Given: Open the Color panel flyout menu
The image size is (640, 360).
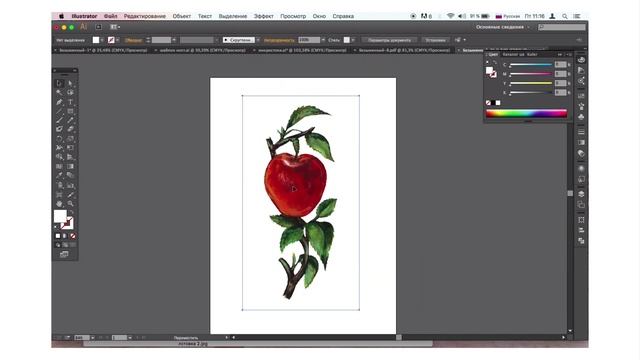Looking at the screenshot, I should tap(569, 54).
